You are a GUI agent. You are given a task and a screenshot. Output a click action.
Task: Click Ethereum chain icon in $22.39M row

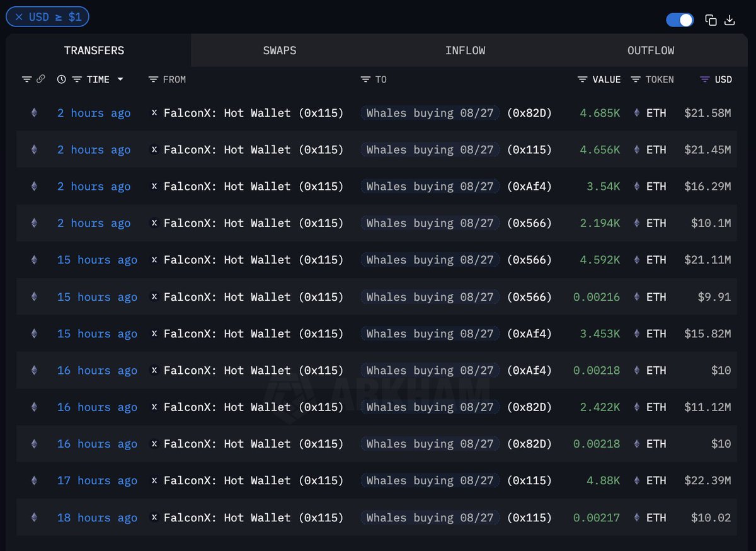[x=34, y=480]
